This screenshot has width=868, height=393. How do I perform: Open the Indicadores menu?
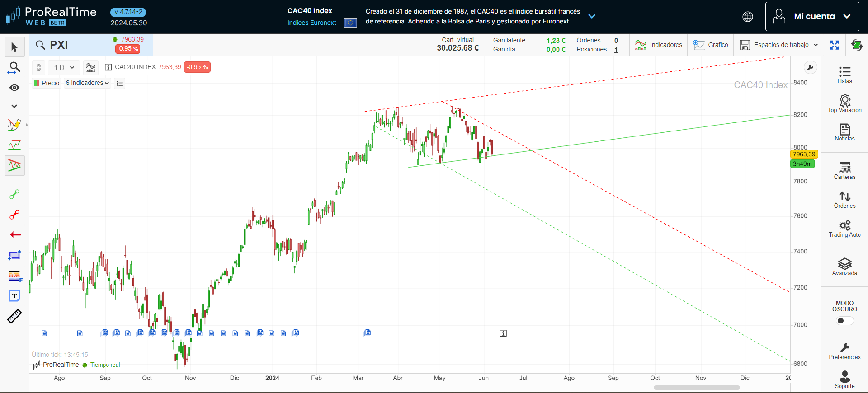pyautogui.click(x=659, y=45)
